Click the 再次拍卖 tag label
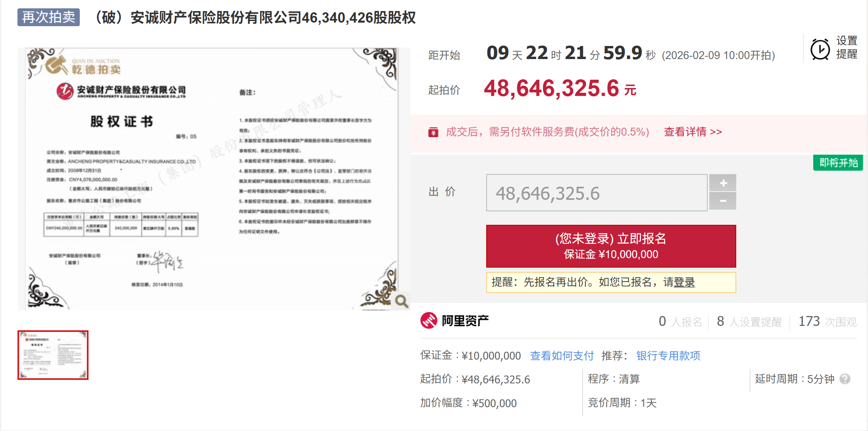Image resolution: width=868 pixels, height=431 pixels. (x=48, y=17)
